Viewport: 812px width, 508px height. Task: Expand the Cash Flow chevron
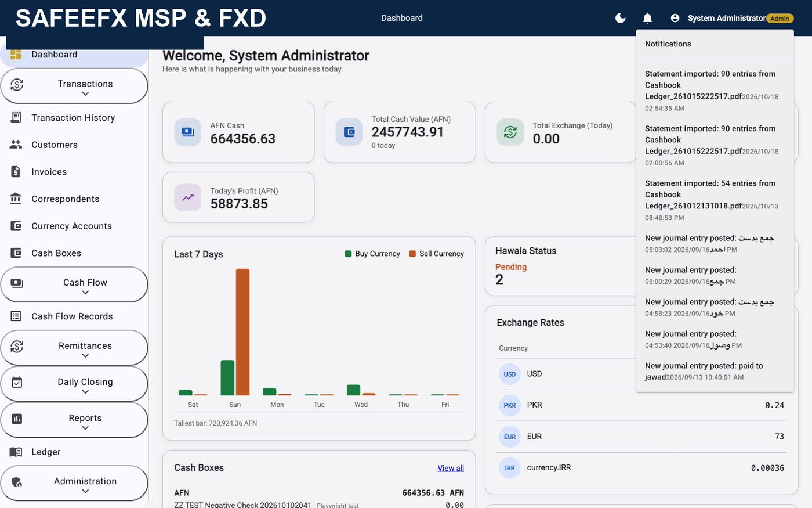click(x=85, y=293)
